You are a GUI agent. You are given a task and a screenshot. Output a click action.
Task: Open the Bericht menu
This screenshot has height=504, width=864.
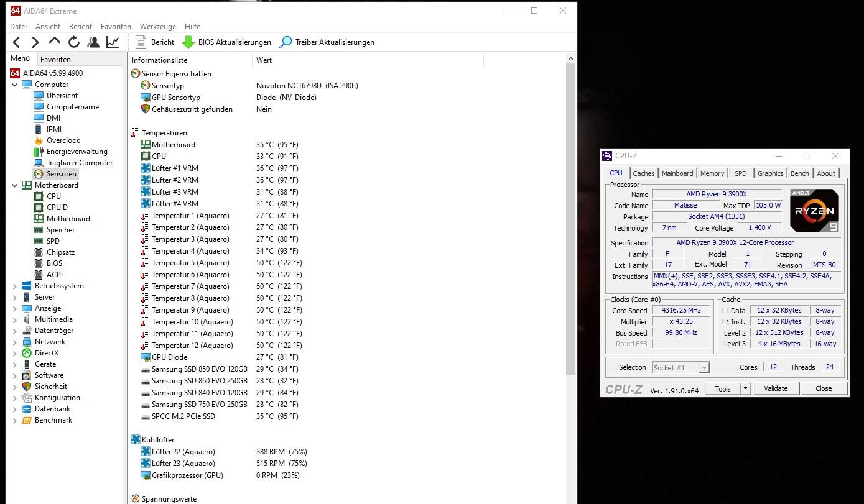(x=81, y=27)
